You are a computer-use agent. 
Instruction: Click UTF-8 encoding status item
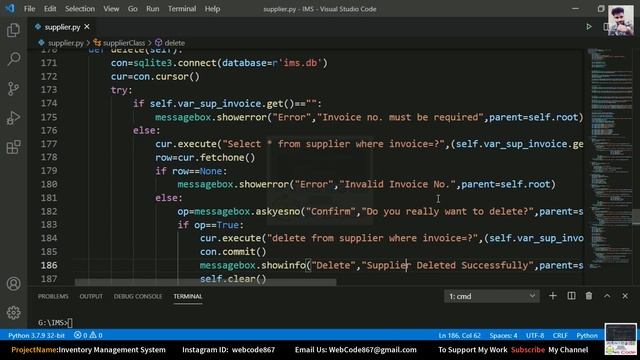[535, 335]
